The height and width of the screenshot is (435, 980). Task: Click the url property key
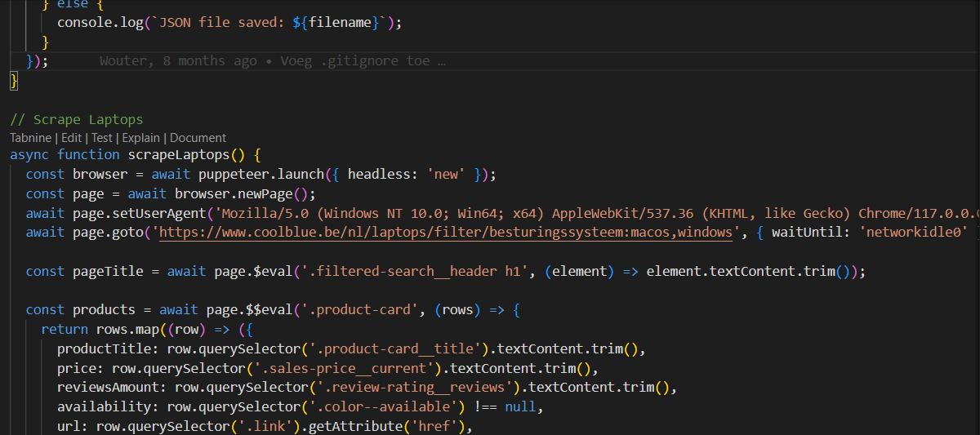(69, 426)
